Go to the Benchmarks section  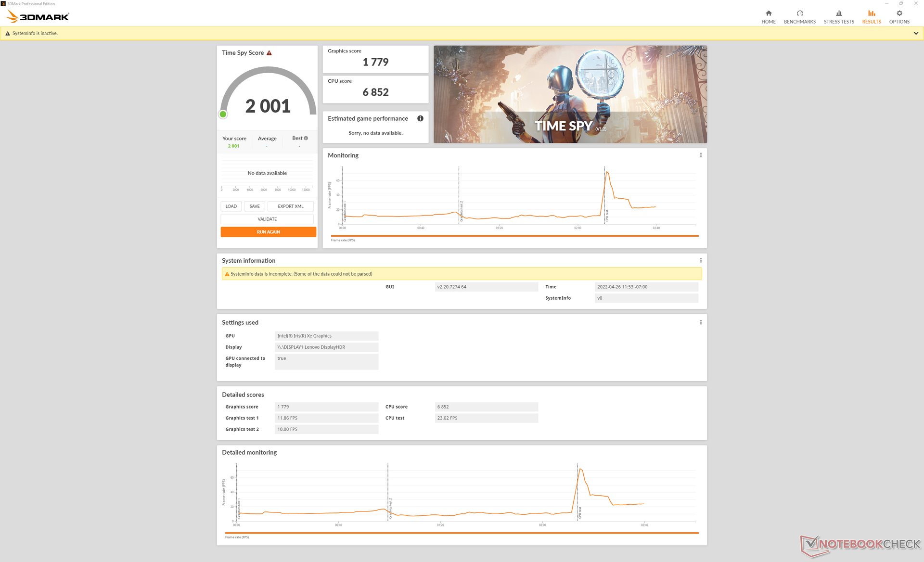[799, 16]
